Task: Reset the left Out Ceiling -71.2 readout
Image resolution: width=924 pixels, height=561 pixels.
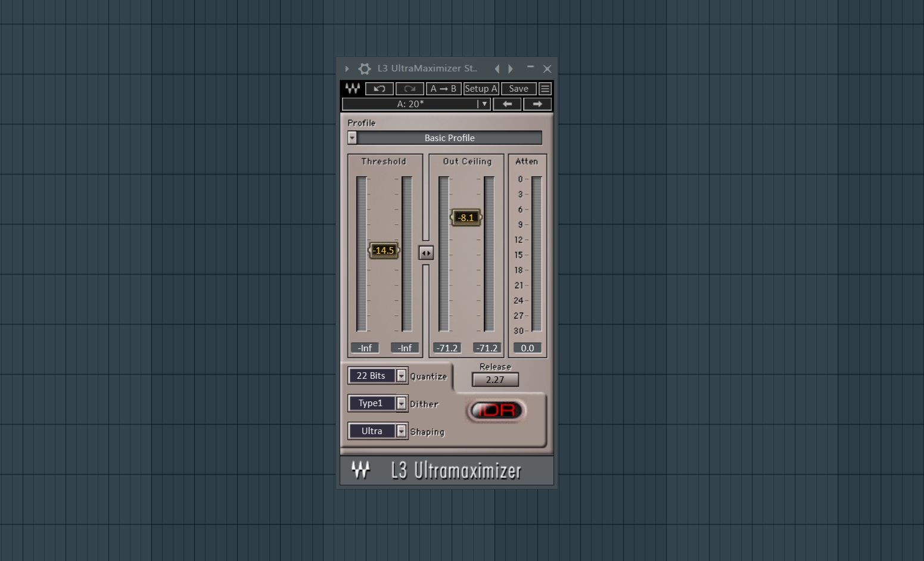Action: (447, 348)
